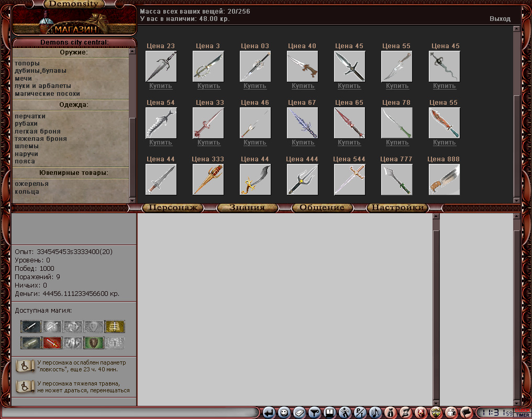Open the топоры weapon category

(27, 63)
